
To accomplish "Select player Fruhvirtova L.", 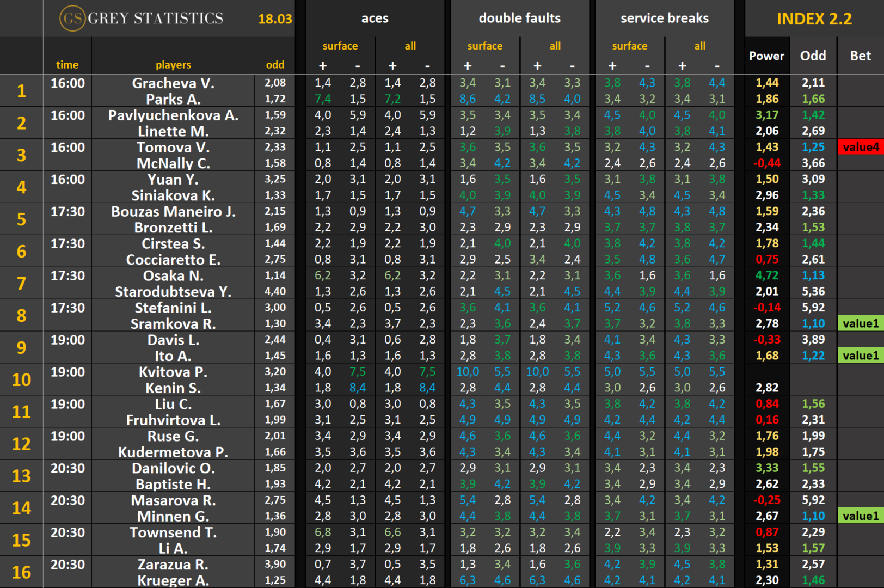I will click(173, 421).
